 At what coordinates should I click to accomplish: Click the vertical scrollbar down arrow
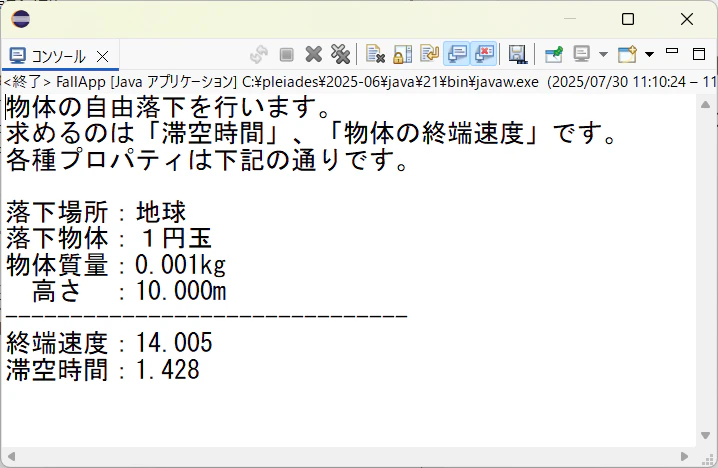click(x=706, y=435)
